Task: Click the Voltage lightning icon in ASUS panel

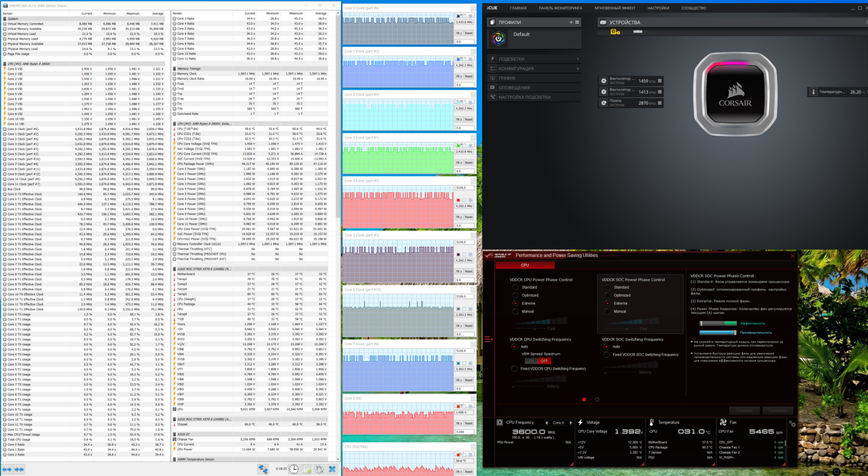Action: [580, 422]
